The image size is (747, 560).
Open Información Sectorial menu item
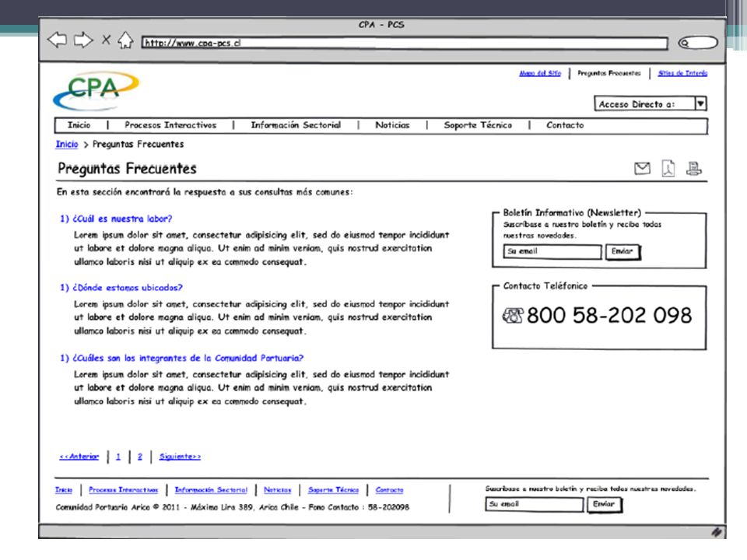(296, 125)
